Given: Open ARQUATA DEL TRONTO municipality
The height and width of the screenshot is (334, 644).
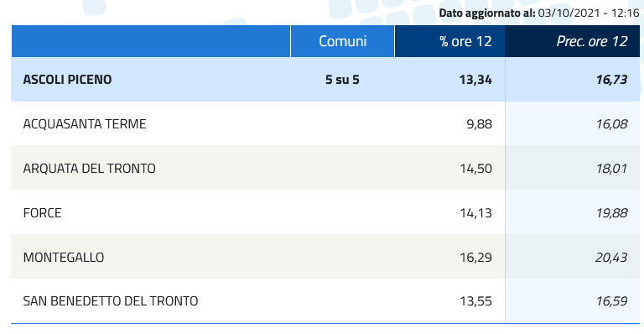Looking at the screenshot, I should tap(89, 168).
